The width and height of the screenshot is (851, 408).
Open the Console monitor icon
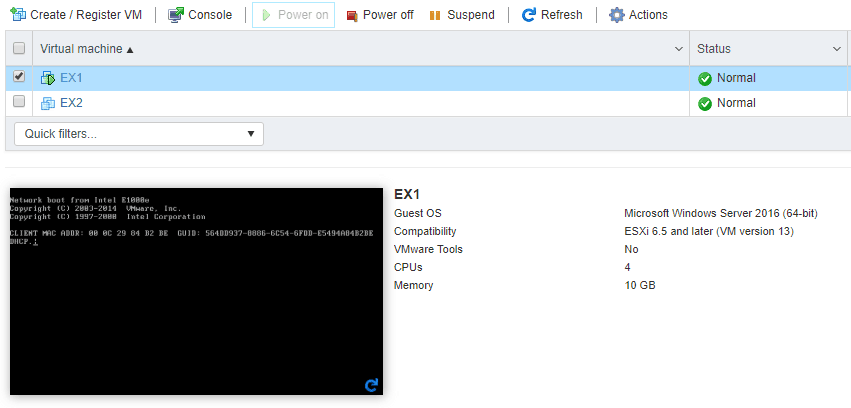click(176, 15)
